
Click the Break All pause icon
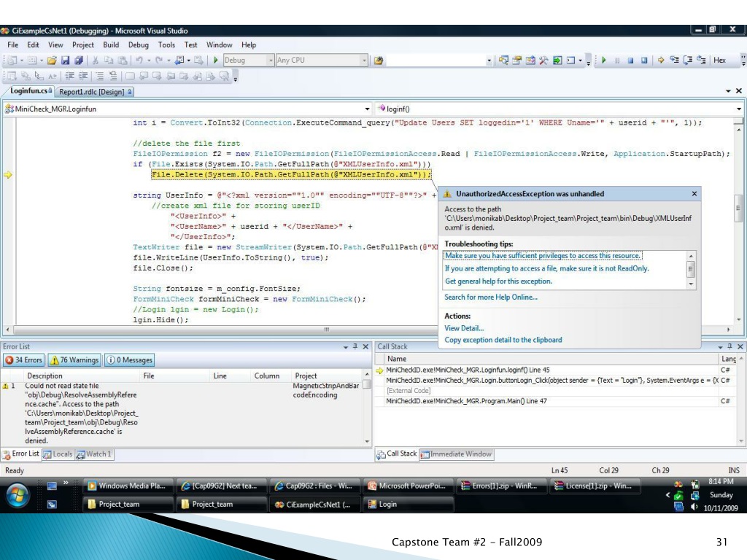(617, 61)
